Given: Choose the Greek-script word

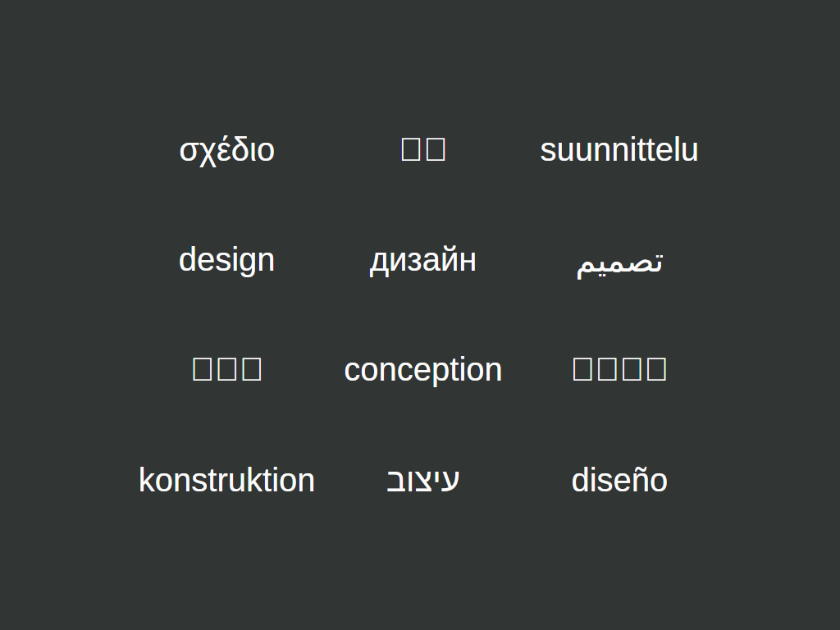Looking at the screenshot, I should 226,150.
